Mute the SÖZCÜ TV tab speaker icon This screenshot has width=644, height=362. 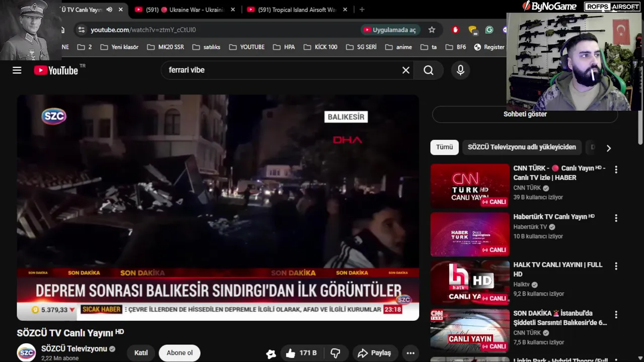pos(109,10)
